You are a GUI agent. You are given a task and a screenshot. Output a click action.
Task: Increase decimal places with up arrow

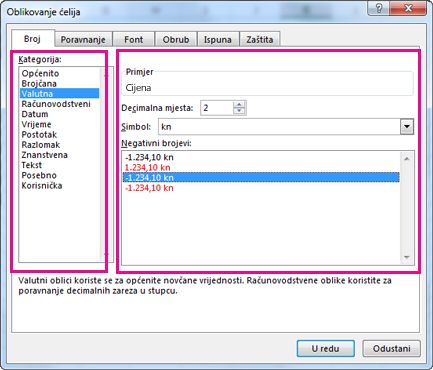pyautogui.click(x=239, y=104)
